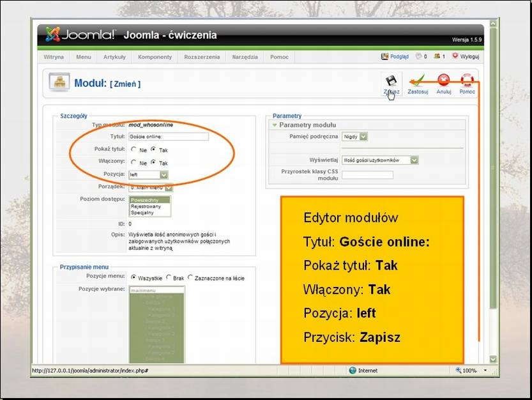Click the Zastosuj green checkmark icon
This screenshot has width=532, height=400.
(418, 81)
